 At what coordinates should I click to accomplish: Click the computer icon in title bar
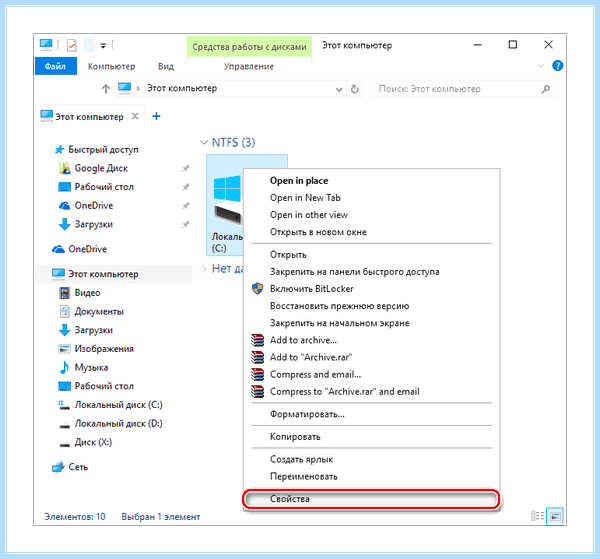46,45
